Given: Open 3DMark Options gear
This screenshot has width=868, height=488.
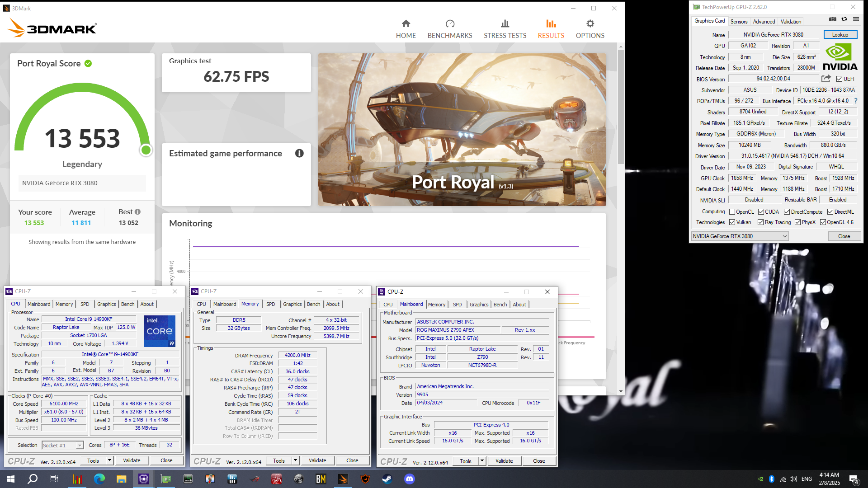Looking at the screenshot, I should (x=590, y=29).
